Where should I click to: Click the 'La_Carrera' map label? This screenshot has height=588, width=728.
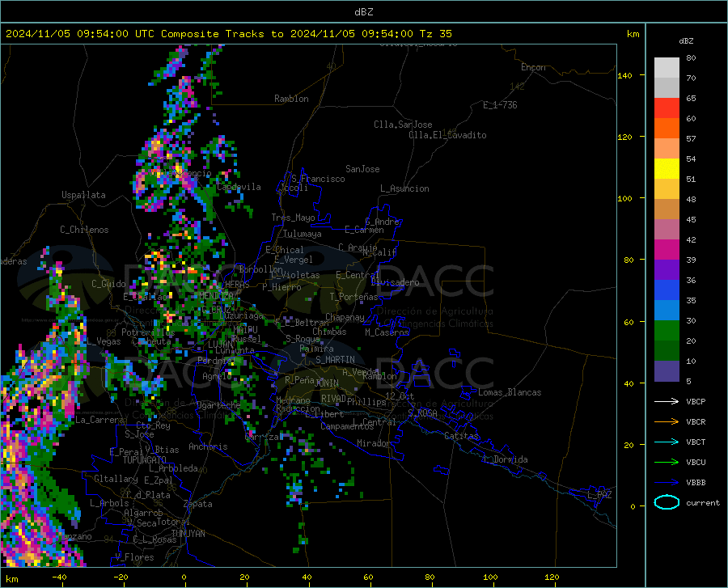point(99,420)
